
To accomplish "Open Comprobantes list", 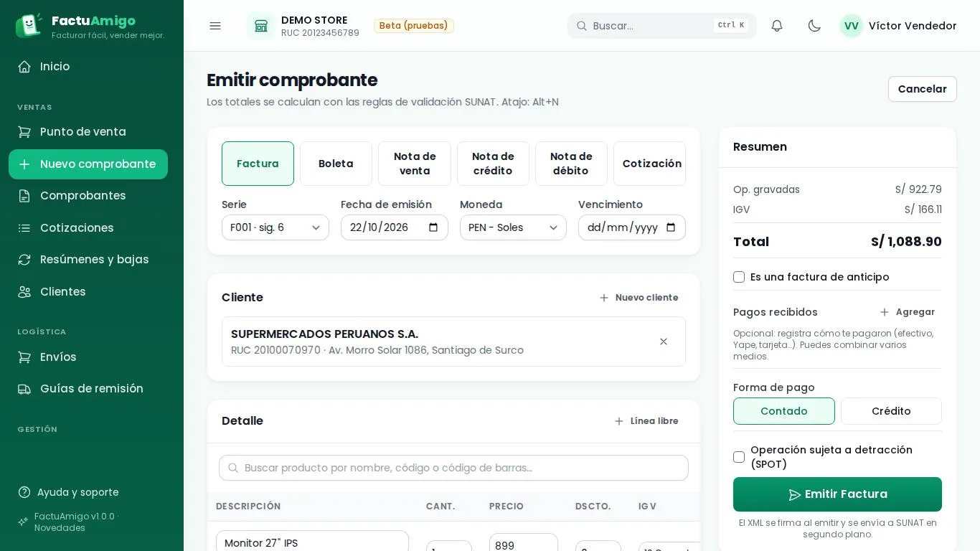I will [88, 196].
